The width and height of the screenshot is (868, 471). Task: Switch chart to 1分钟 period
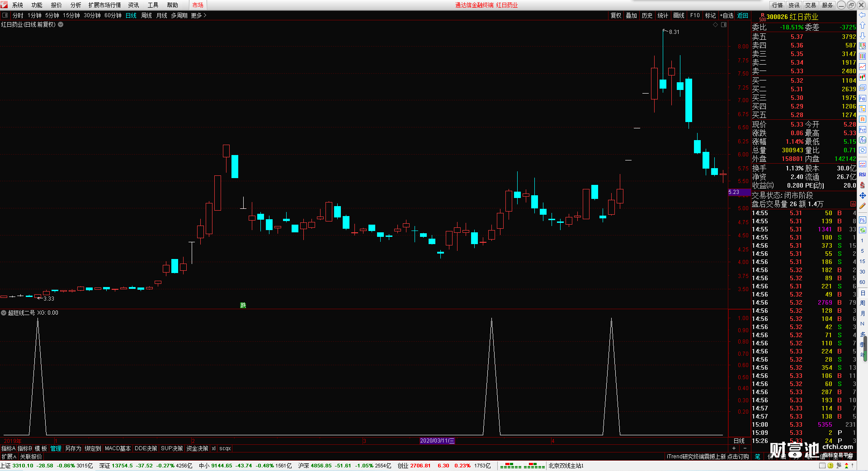click(34, 15)
